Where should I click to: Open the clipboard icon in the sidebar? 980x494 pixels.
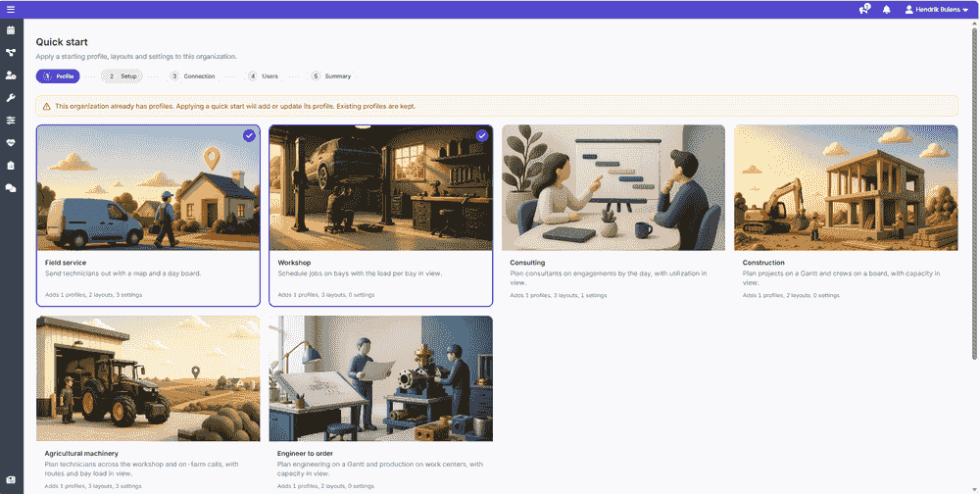[11, 165]
